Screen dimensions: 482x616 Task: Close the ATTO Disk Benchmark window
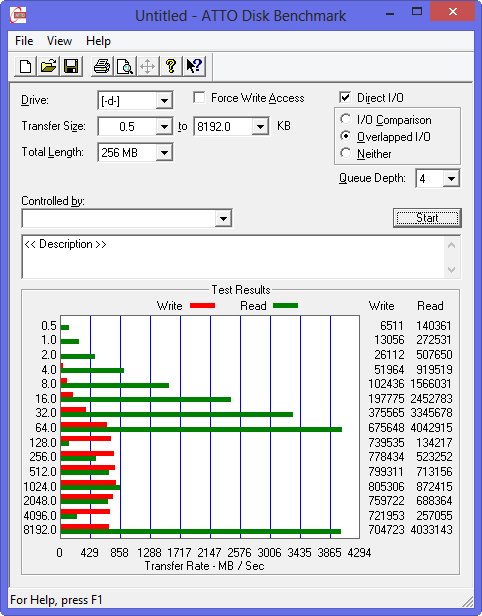(x=453, y=13)
